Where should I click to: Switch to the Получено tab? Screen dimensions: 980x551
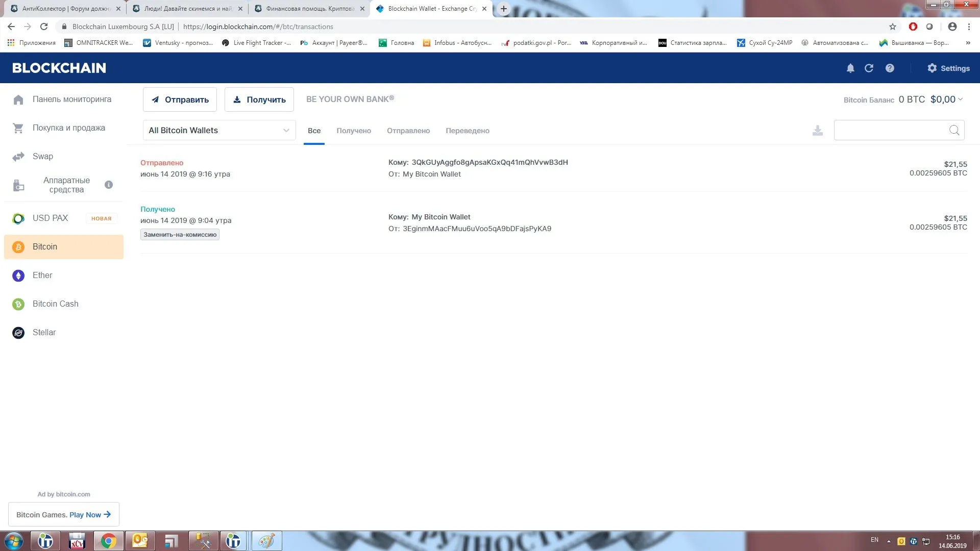(354, 131)
